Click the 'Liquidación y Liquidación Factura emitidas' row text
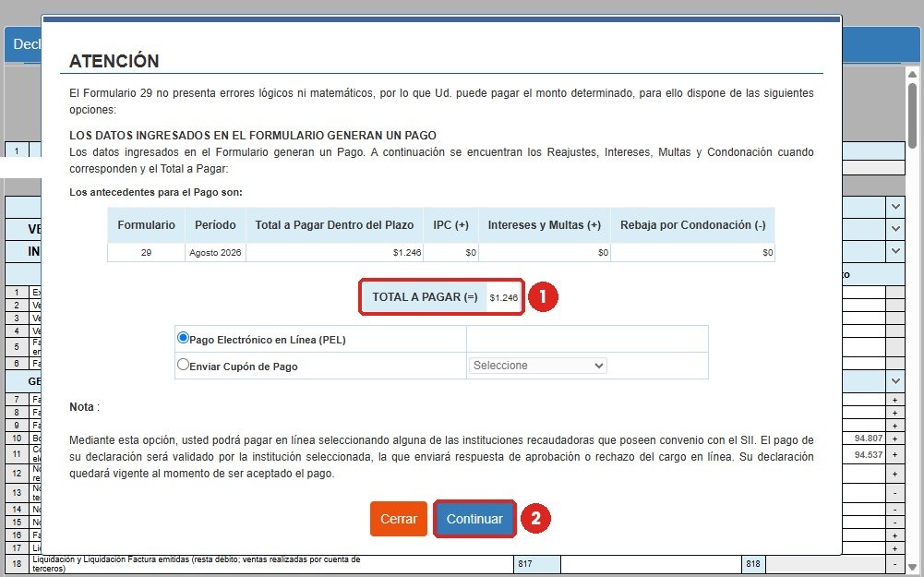 pyautogui.click(x=197, y=564)
